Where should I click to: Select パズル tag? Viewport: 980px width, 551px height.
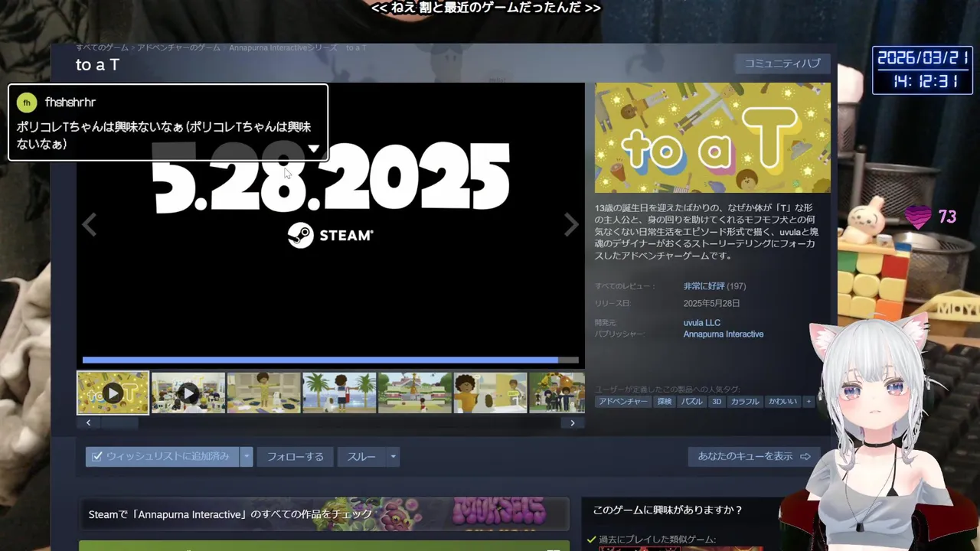691,402
